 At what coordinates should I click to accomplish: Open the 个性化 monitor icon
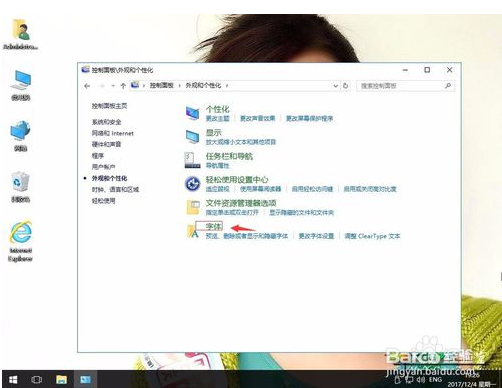(193, 113)
